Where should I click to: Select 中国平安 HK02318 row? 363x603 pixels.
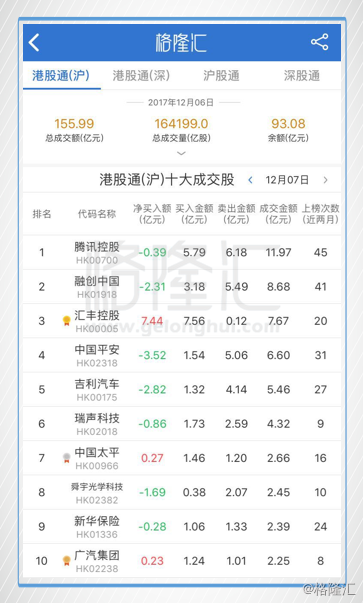pyautogui.click(x=182, y=355)
